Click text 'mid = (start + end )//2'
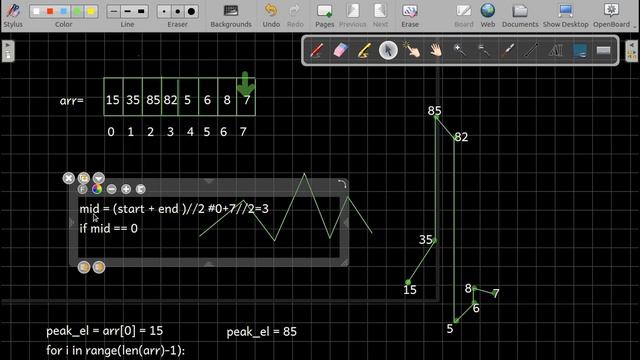Viewport: 640px width, 360px height. [142, 209]
